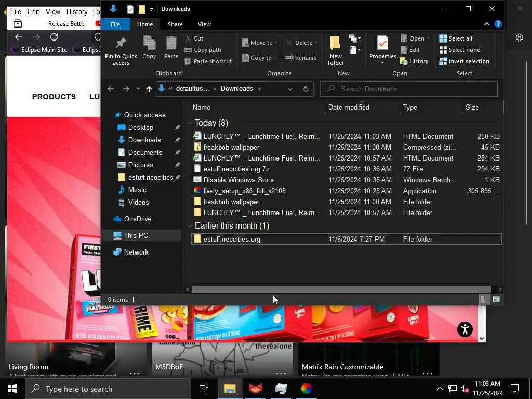Open the New item dropdown icon
The width and height of the screenshot is (532, 399).
coord(354,38)
